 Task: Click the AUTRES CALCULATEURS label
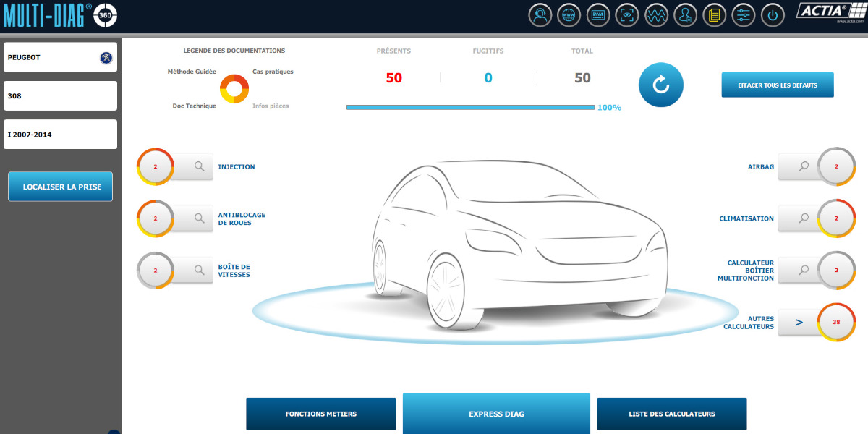pyautogui.click(x=749, y=323)
